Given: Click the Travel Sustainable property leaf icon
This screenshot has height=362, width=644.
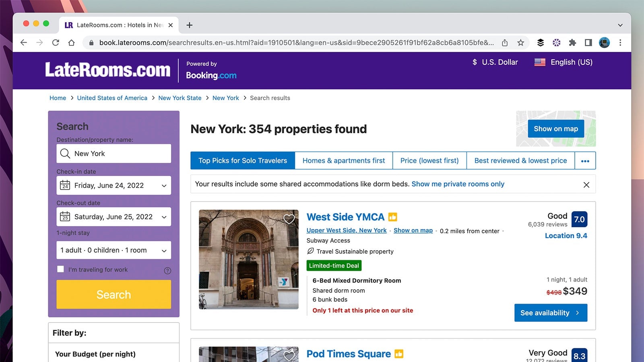Looking at the screenshot, I should point(310,251).
